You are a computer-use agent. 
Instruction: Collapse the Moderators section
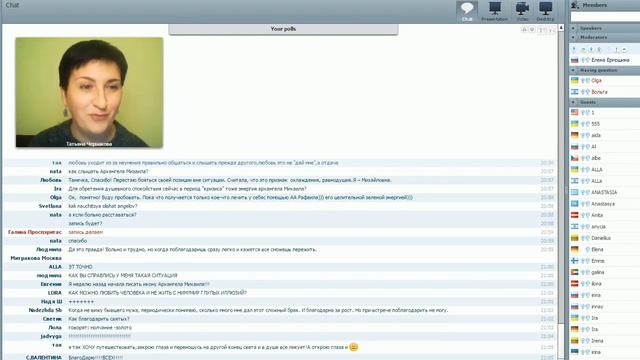tap(573, 37)
